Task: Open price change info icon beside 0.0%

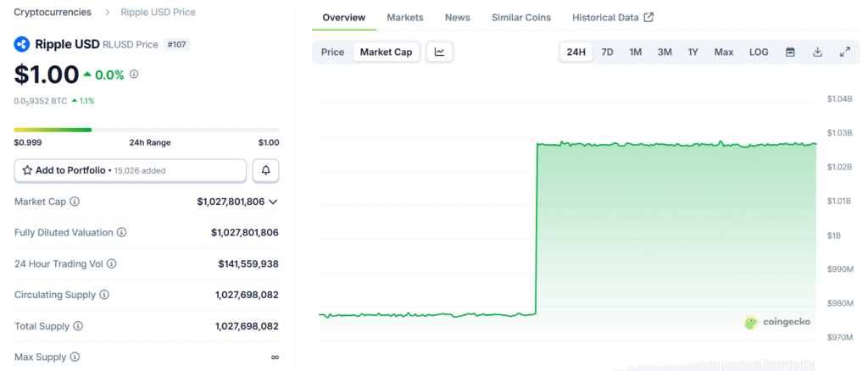Action: [134, 74]
